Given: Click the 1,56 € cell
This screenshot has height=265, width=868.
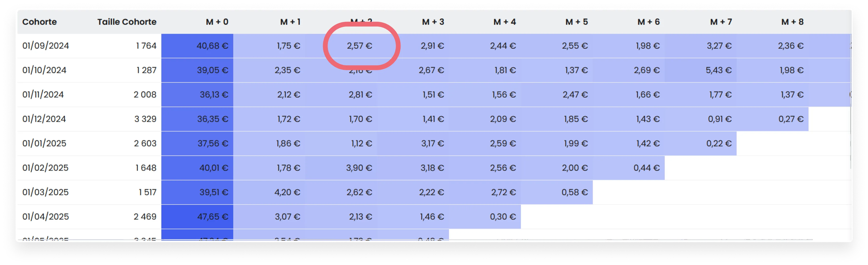Looking at the screenshot, I should point(485,95).
